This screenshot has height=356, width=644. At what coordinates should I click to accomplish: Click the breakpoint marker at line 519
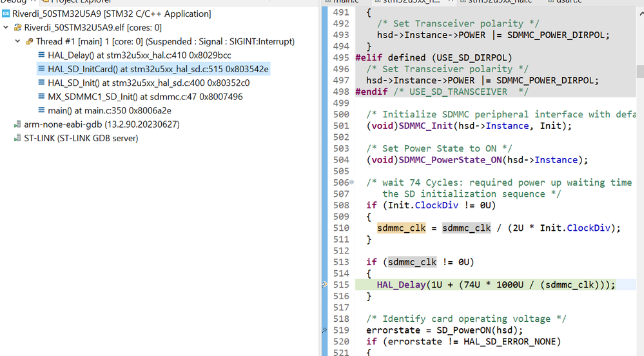click(x=324, y=330)
